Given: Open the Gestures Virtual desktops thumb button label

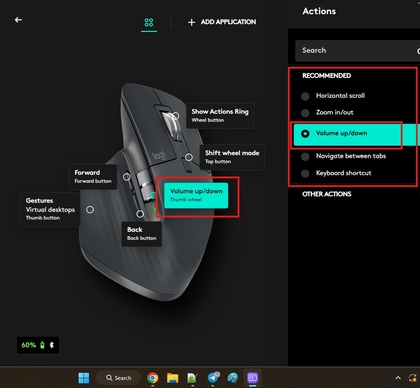Looking at the screenshot, I should [50, 209].
